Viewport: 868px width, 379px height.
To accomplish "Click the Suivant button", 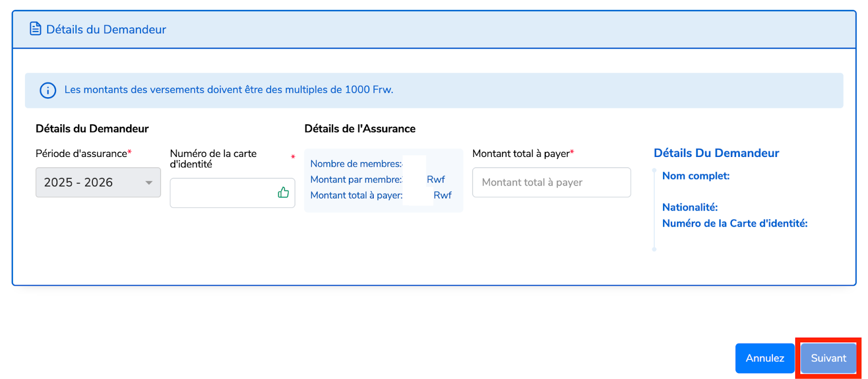I will coord(828,358).
